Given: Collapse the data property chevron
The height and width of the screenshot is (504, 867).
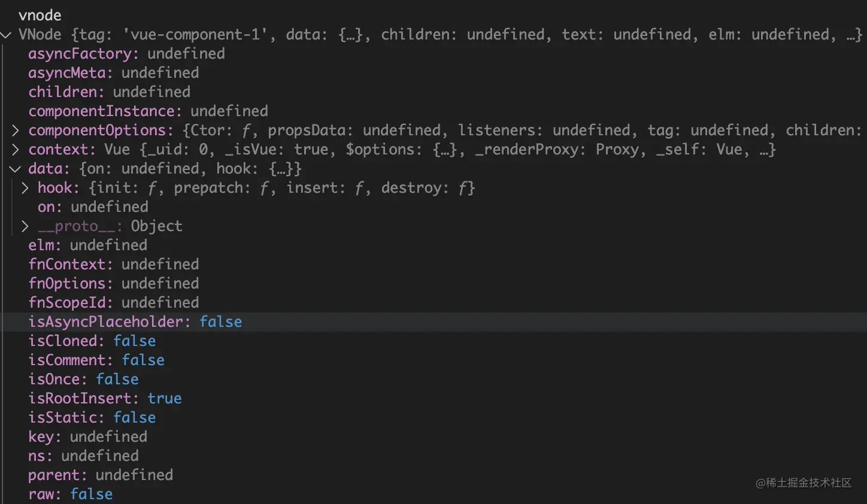Looking at the screenshot, I should (x=16, y=169).
